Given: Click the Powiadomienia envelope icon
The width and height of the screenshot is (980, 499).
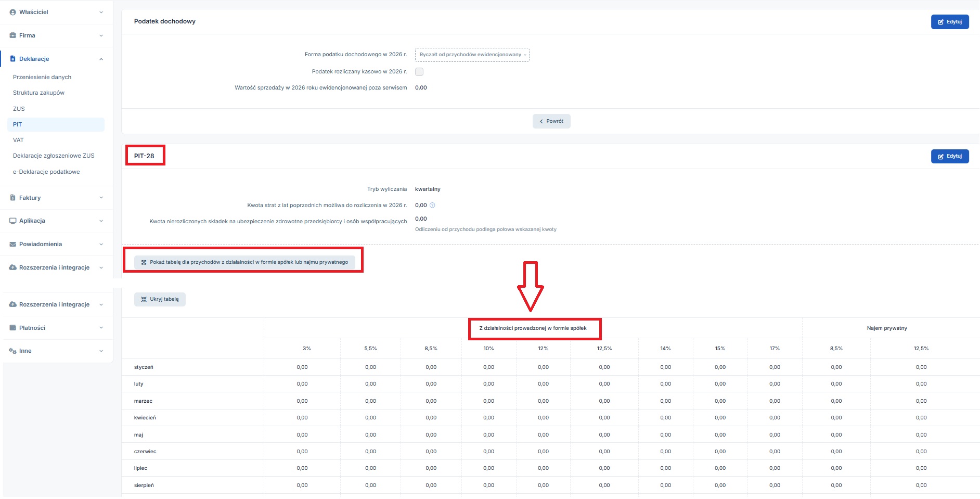Looking at the screenshot, I should [12, 244].
